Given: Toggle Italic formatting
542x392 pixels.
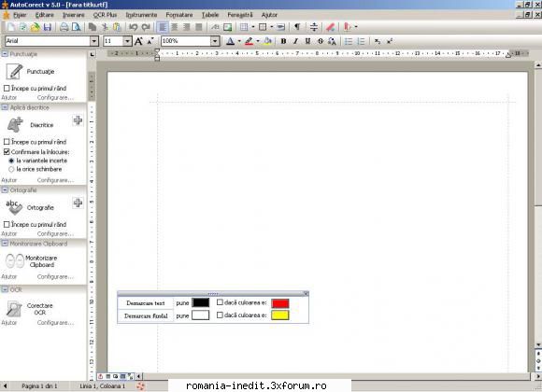Looking at the screenshot, I should [x=295, y=41].
